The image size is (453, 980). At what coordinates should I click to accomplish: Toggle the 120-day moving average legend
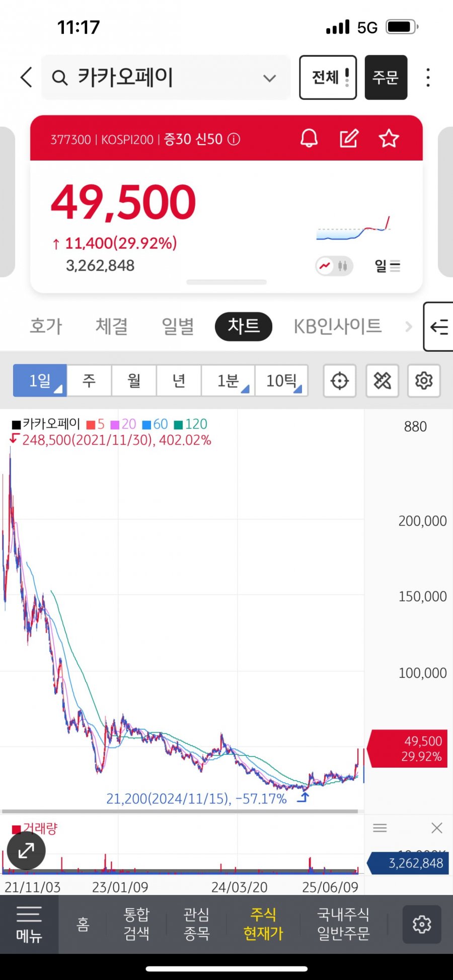click(x=191, y=424)
